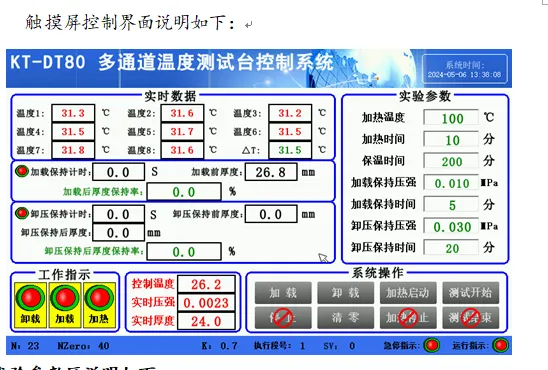Start heating with 加热启动 button
The height and width of the screenshot is (370, 548).
[x=408, y=293]
